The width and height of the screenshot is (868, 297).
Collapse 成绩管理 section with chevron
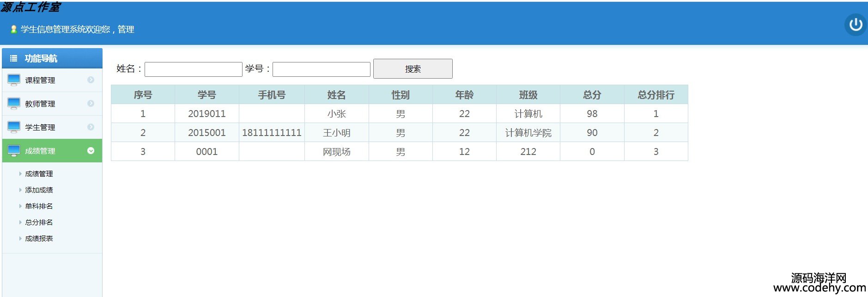(x=91, y=151)
